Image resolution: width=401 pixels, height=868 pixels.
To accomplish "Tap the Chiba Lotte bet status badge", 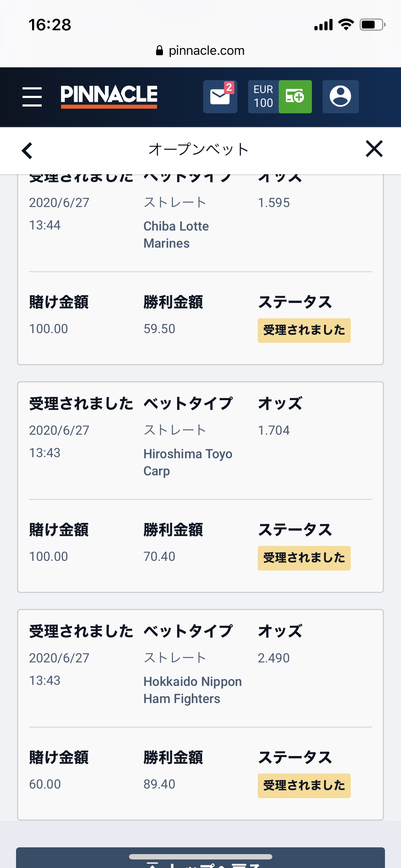I will [304, 330].
